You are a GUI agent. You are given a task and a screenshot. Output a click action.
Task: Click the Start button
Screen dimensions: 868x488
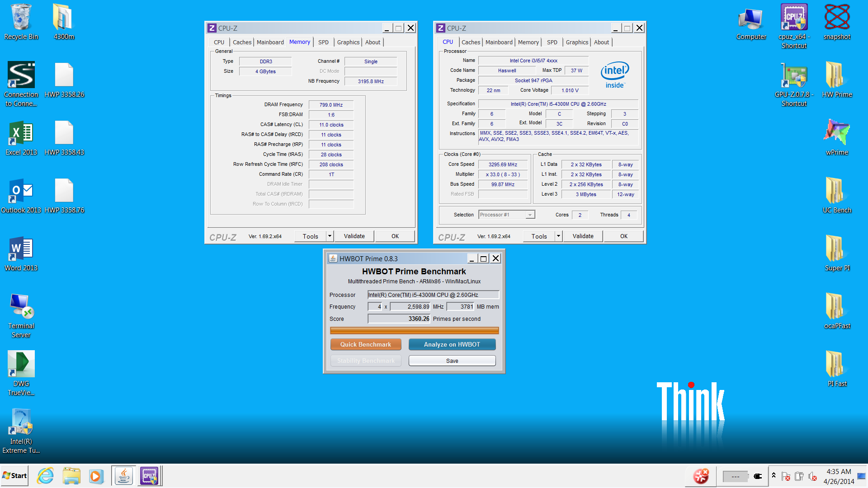click(x=14, y=476)
